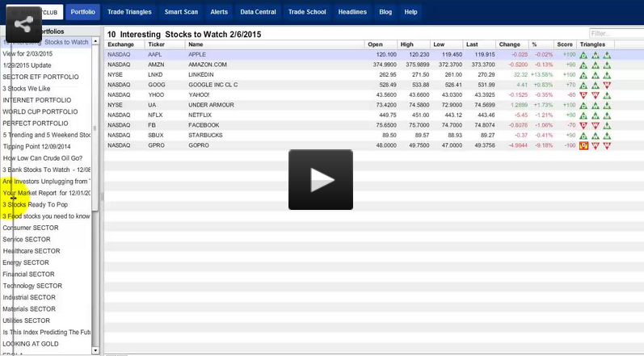Image resolution: width=644 pixels, height=356 pixels.
Task: Click GOOG red daily triangle
Action: click(607, 85)
